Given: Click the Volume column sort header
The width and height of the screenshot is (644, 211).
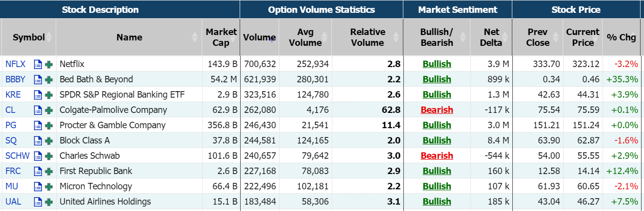Looking at the screenshot, I should (259, 37).
